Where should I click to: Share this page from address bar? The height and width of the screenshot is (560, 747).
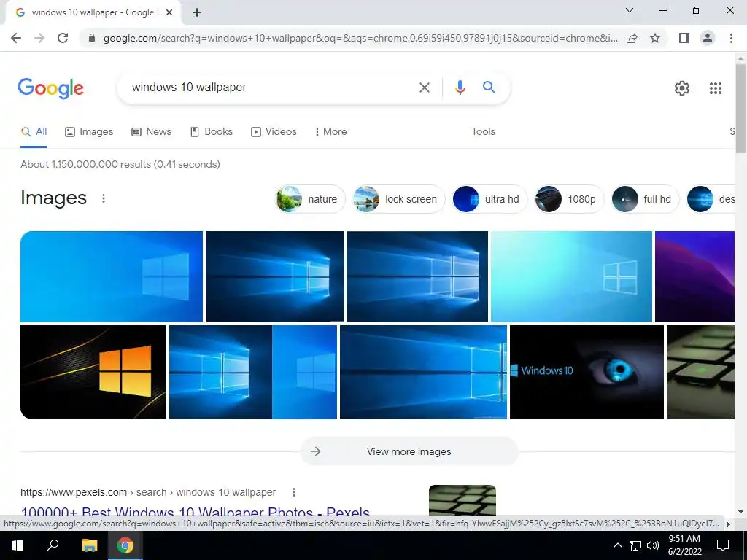coord(632,38)
